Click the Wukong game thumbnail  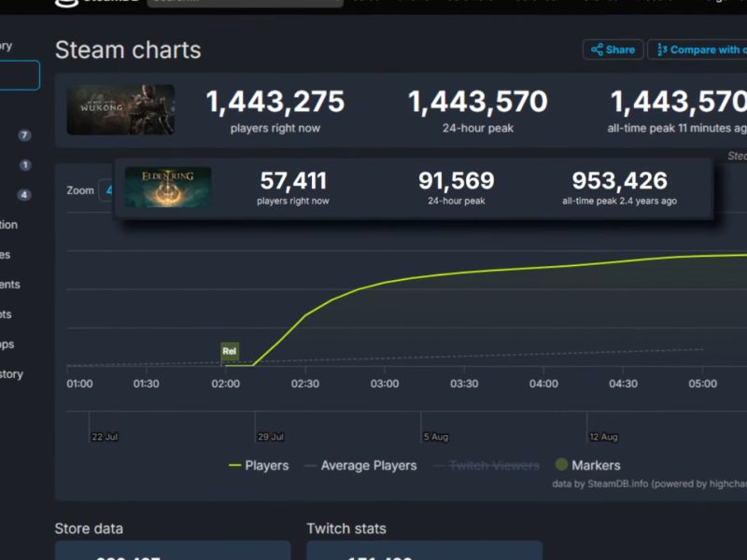(120, 109)
